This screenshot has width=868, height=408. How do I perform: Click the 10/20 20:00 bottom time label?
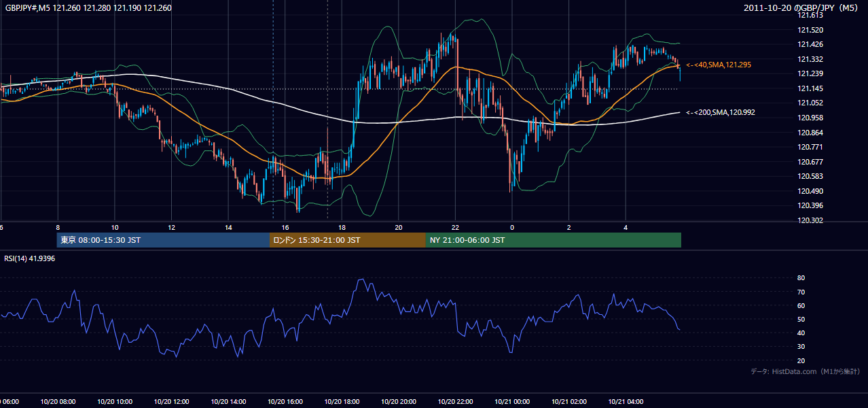(x=399, y=402)
